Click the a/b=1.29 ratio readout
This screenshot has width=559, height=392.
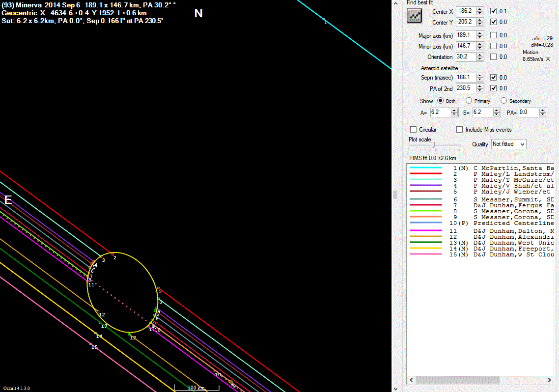tap(542, 38)
